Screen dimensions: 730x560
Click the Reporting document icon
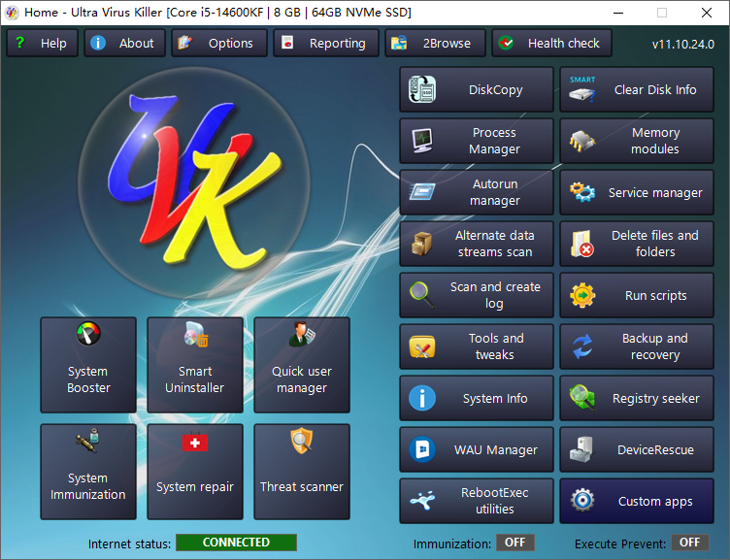[x=287, y=43]
